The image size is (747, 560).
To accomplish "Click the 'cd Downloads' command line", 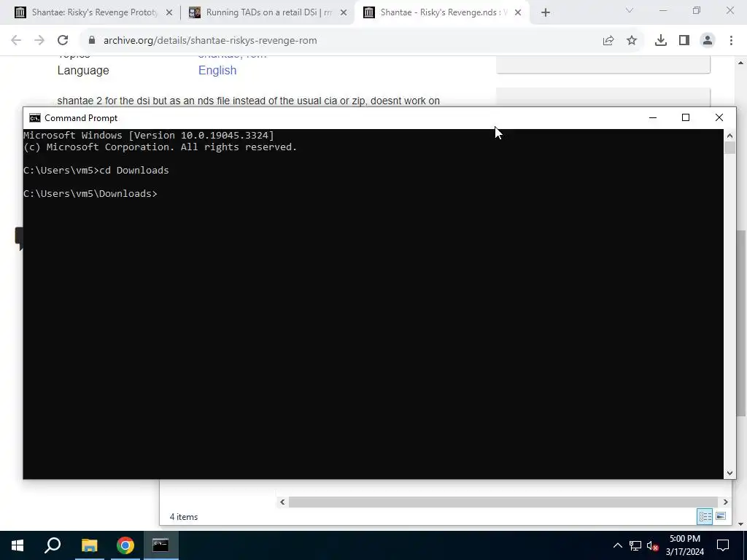I will click(96, 171).
